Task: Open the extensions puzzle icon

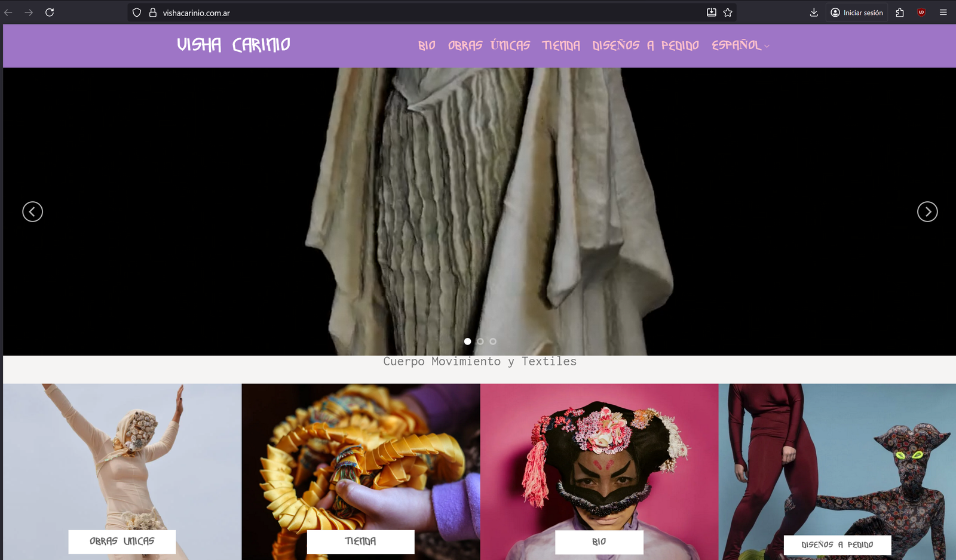Action: [x=900, y=13]
